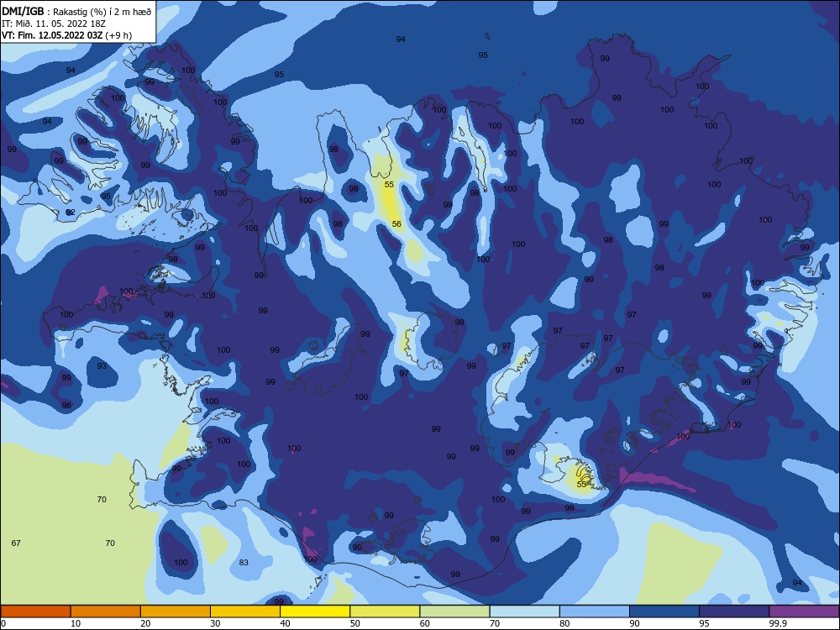The height and width of the screenshot is (630, 840).
Task: Click the '30' tick label on the legend
Action: coord(215,623)
